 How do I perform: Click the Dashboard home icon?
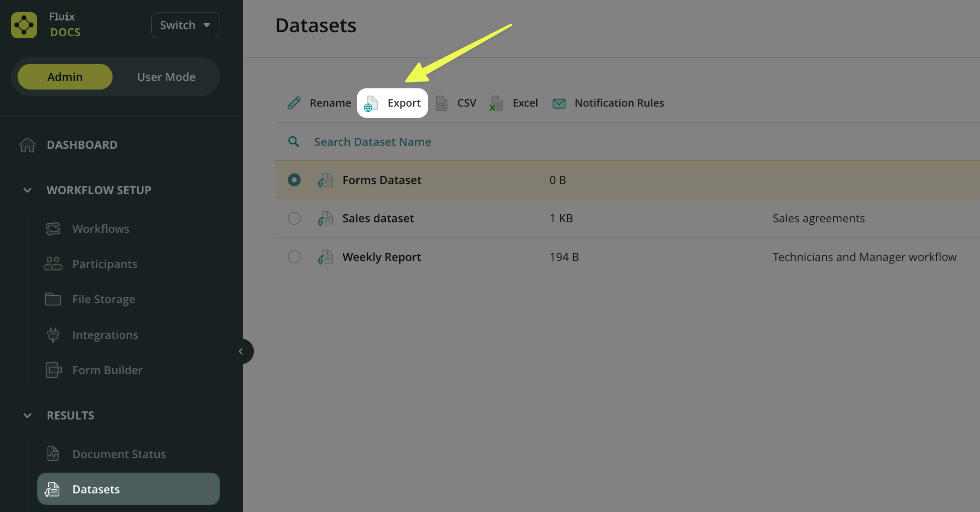28,145
